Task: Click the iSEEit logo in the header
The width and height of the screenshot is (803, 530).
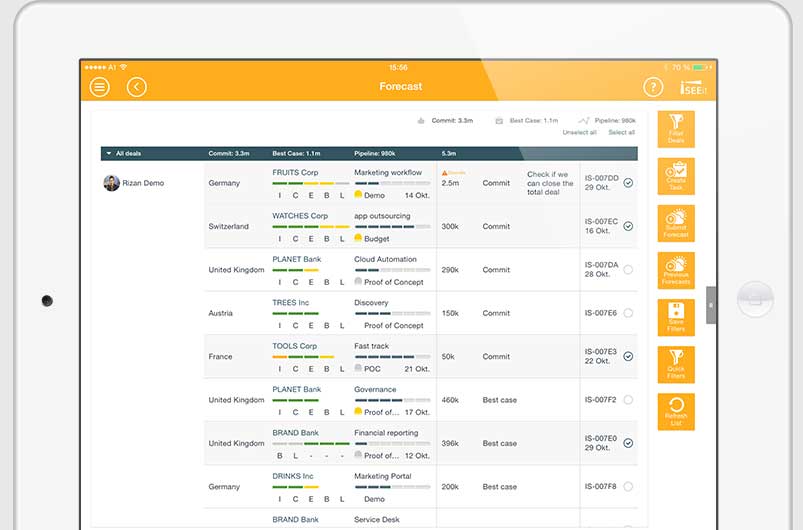Action: 693,88
